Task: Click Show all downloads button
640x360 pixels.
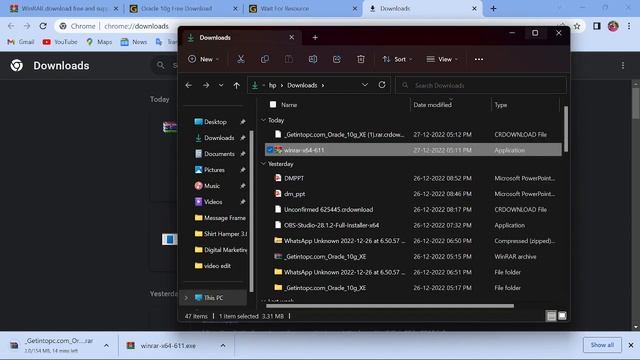Action: tap(602, 345)
